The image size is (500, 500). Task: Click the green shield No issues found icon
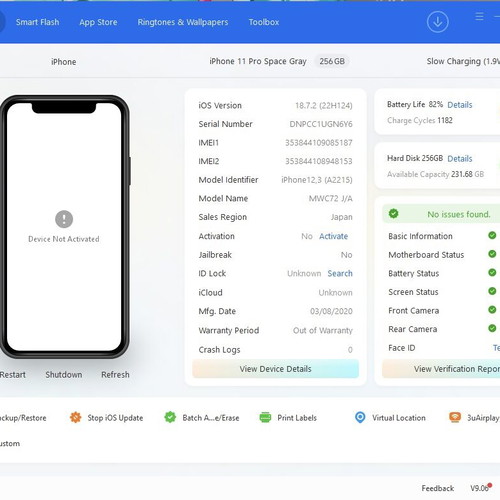[393, 213]
